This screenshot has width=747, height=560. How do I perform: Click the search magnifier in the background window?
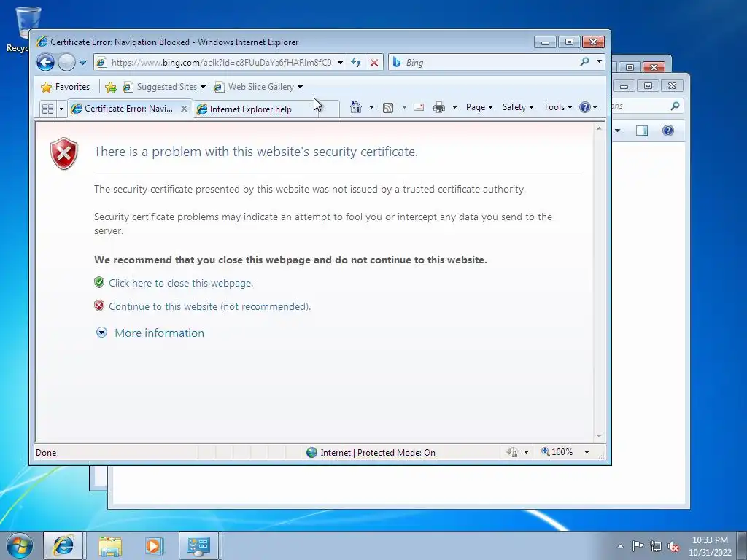click(x=675, y=106)
